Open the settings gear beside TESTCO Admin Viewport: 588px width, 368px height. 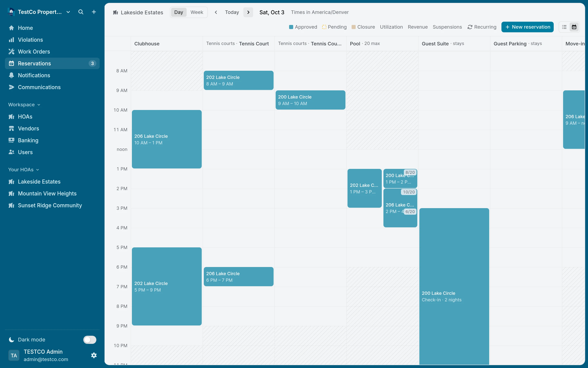point(94,355)
